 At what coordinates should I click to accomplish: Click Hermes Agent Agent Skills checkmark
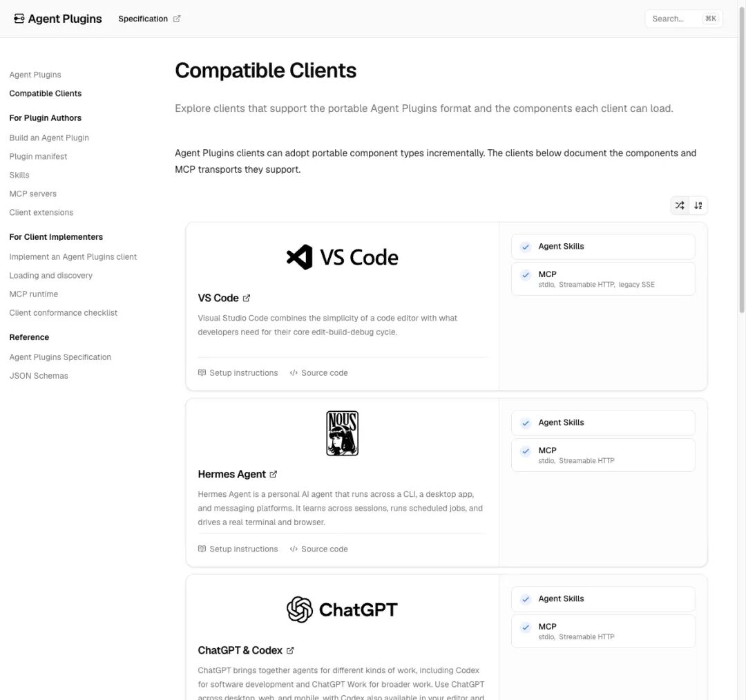click(x=525, y=423)
